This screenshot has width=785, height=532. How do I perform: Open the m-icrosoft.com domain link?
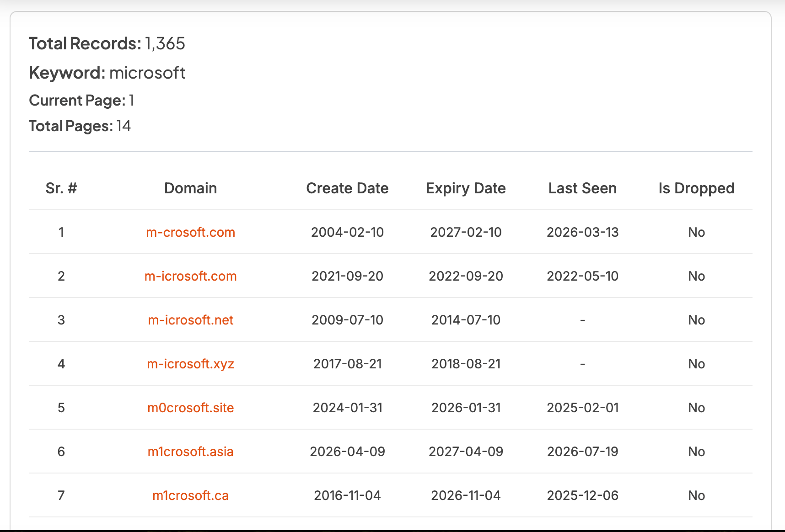tap(190, 276)
